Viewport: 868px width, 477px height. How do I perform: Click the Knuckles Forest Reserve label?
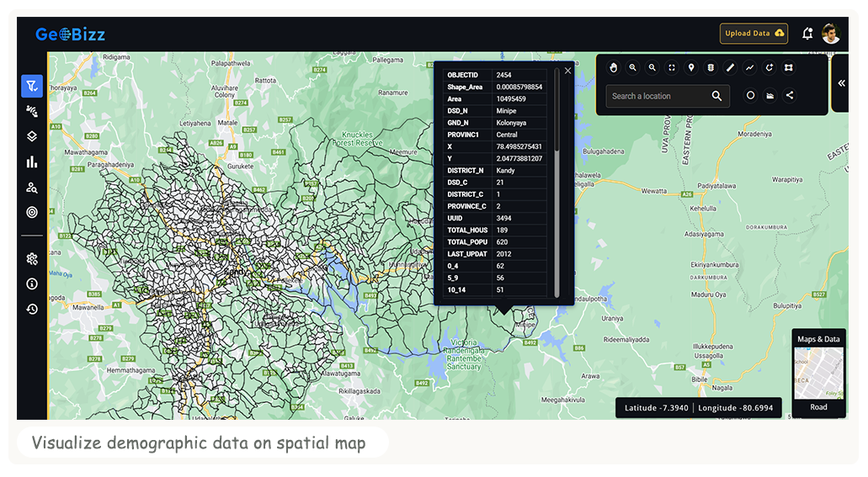[x=358, y=138]
